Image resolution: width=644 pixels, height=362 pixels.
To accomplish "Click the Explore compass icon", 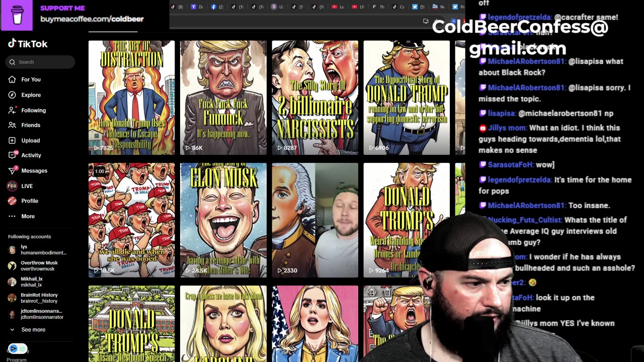I will coord(12,95).
